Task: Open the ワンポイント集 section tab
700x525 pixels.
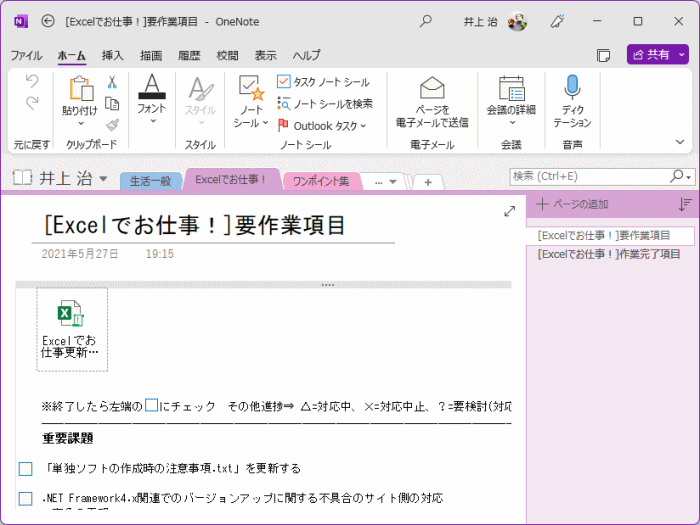Action: 321,181
